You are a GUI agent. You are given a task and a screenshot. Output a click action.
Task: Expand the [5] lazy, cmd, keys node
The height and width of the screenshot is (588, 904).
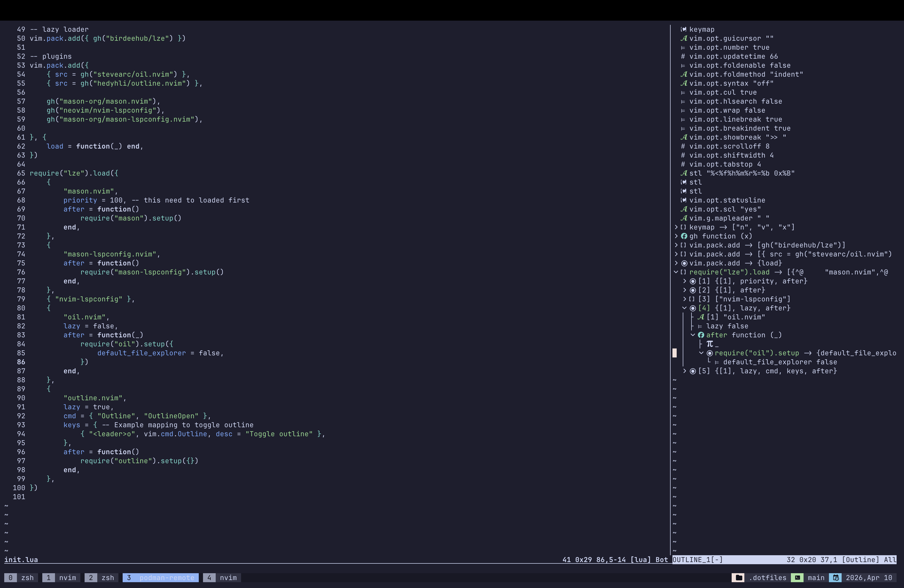click(684, 371)
